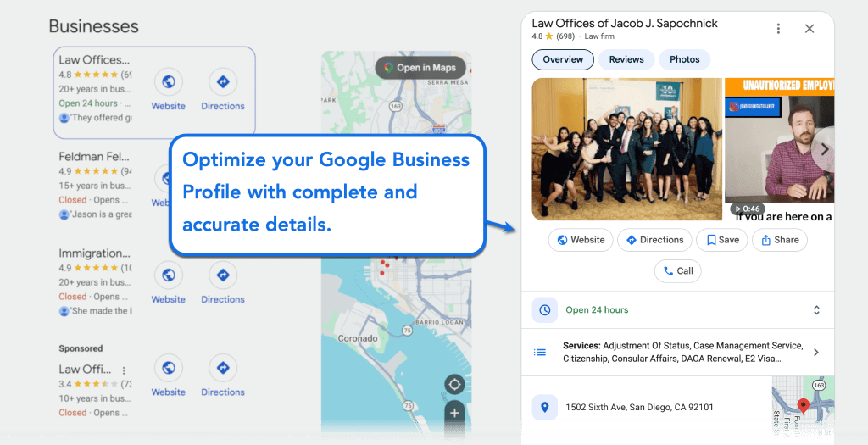
Task: Click the clock hours icon
Action: 545,310
